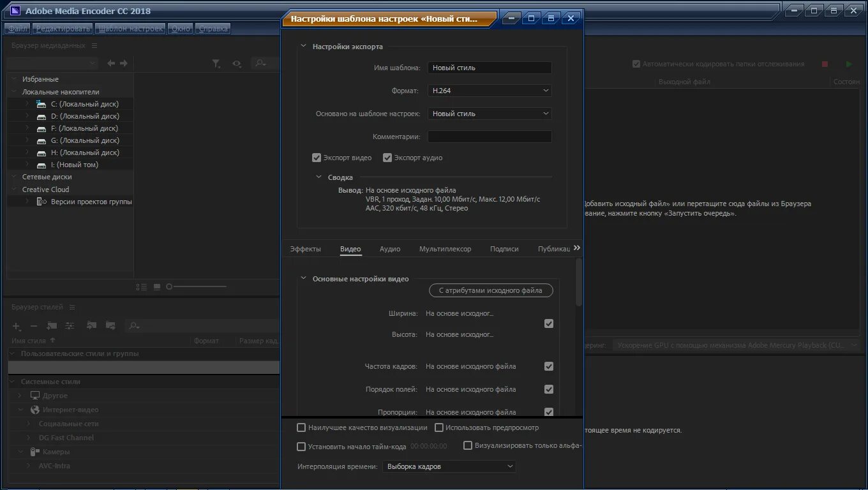Click the Media Browser search magnifier field
868x490 pixels.
pyautogui.click(x=265, y=63)
